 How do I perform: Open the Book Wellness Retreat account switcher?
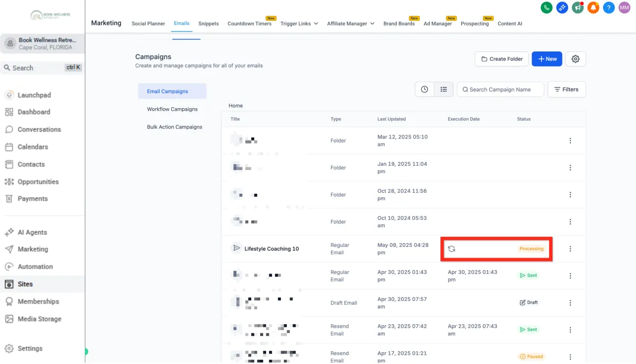(42, 43)
